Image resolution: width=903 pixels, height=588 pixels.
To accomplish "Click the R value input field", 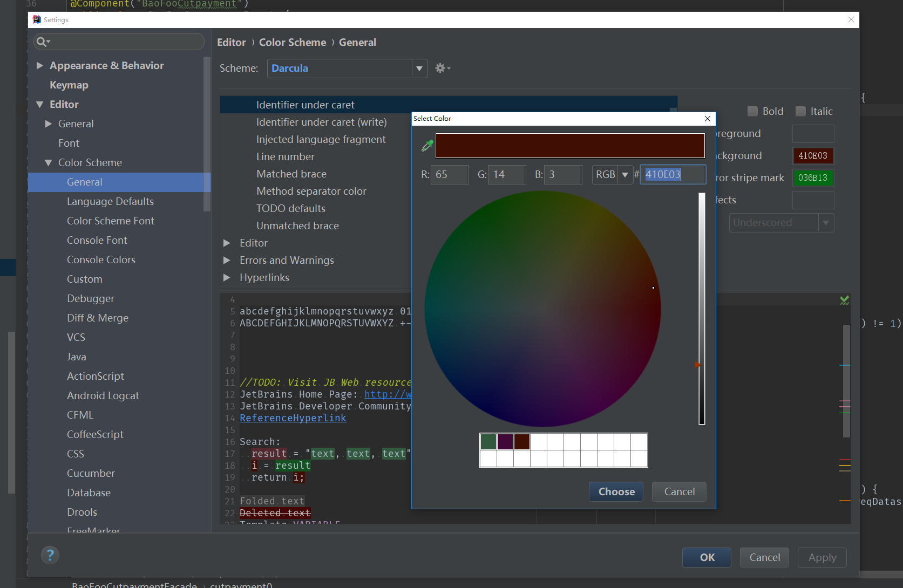I will click(450, 174).
